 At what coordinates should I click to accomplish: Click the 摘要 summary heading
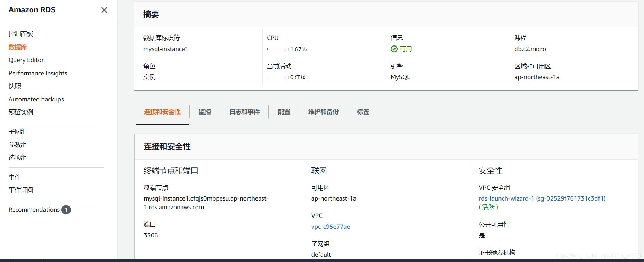click(x=151, y=14)
